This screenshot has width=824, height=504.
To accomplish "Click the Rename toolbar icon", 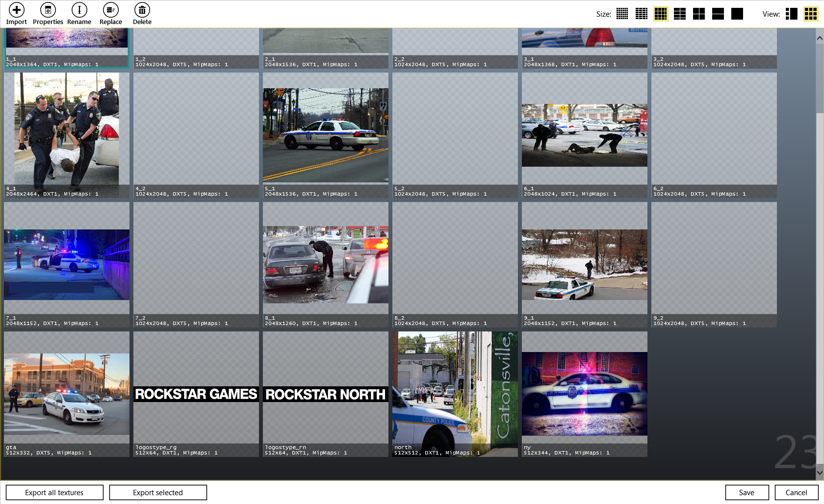I will [x=79, y=10].
